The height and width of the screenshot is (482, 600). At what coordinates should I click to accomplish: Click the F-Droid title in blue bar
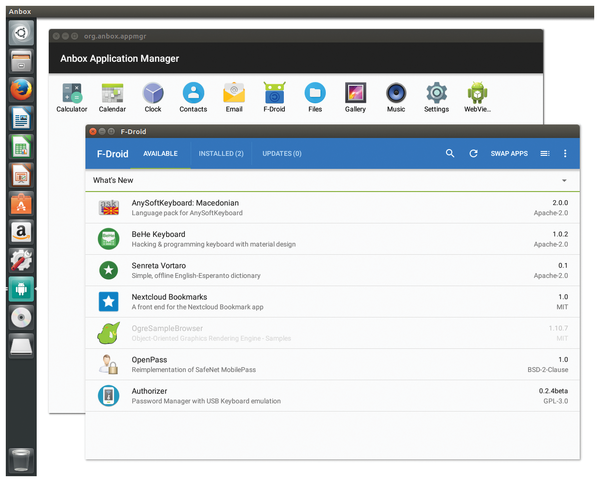pos(112,154)
